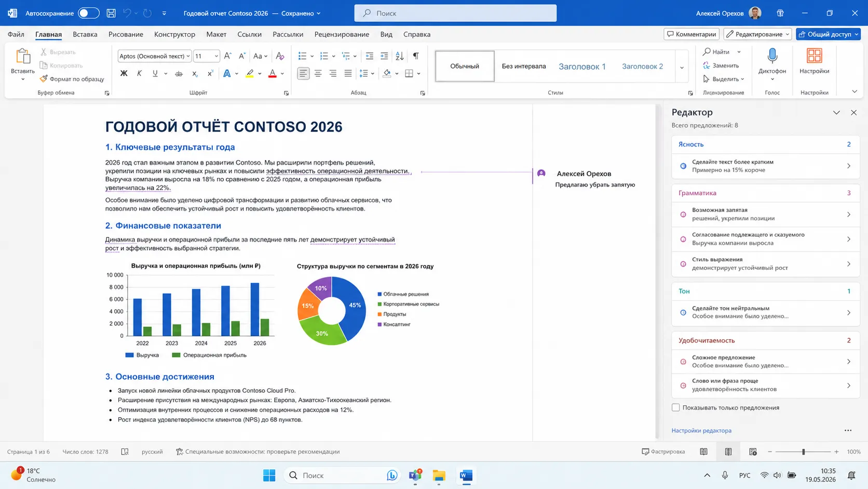Toggle Focus mode (Фастрировка) in status bar
The height and width of the screenshot is (489, 868).
(x=663, y=452)
